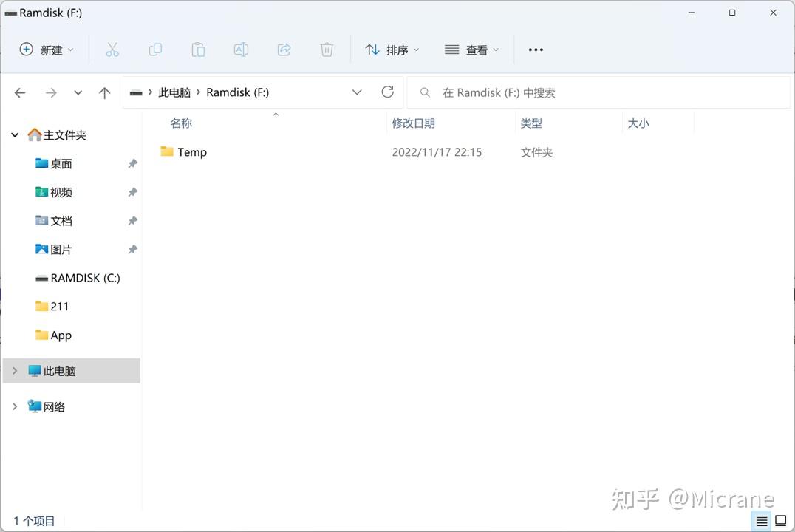The width and height of the screenshot is (795, 532).
Task: Open the 排序 dropdown
Action: point(392,50)
